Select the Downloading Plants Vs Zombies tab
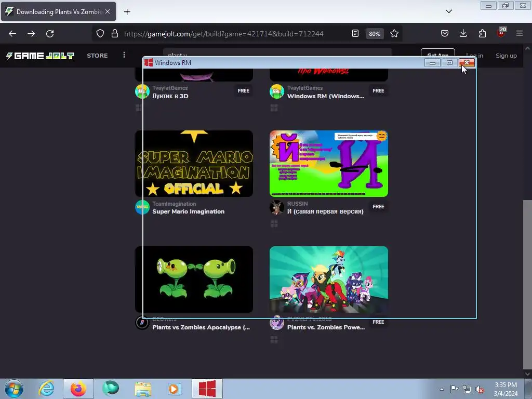Screen dimensions: 532x399 [x=58, y=11]
